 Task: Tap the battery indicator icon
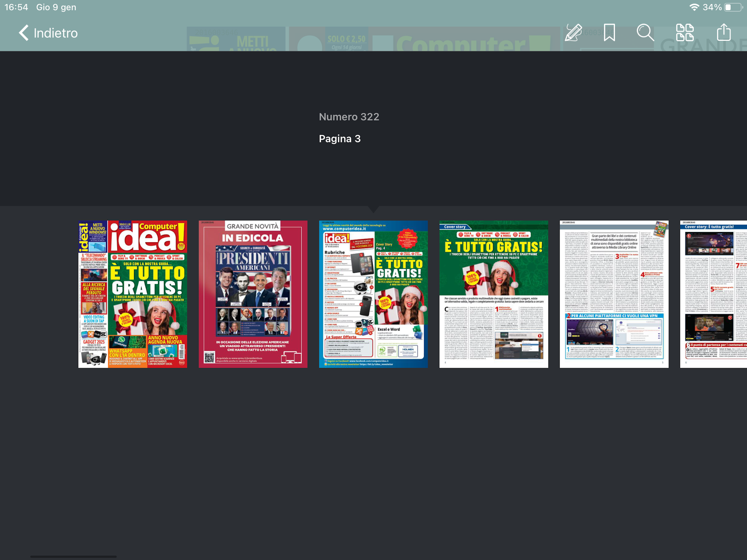click(x=733, y=7)
